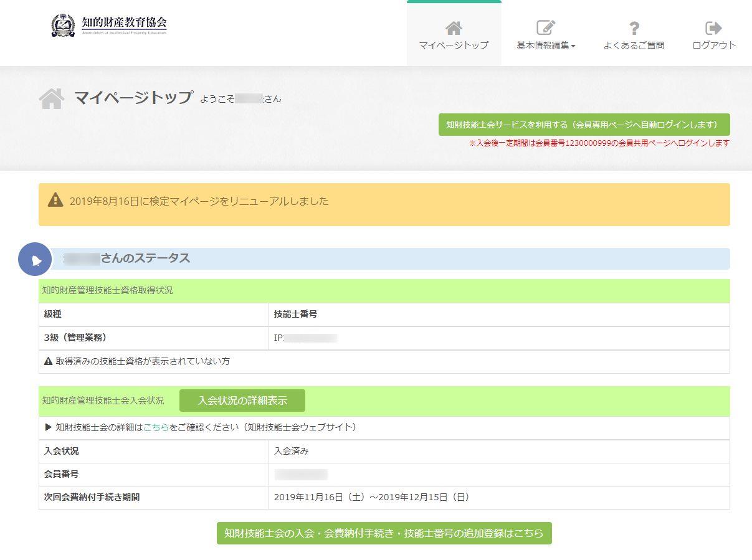The width and height of the screenshot is (752, 560).
Task: Click the home icon in navigation bar
Action: tap(454, 28)
